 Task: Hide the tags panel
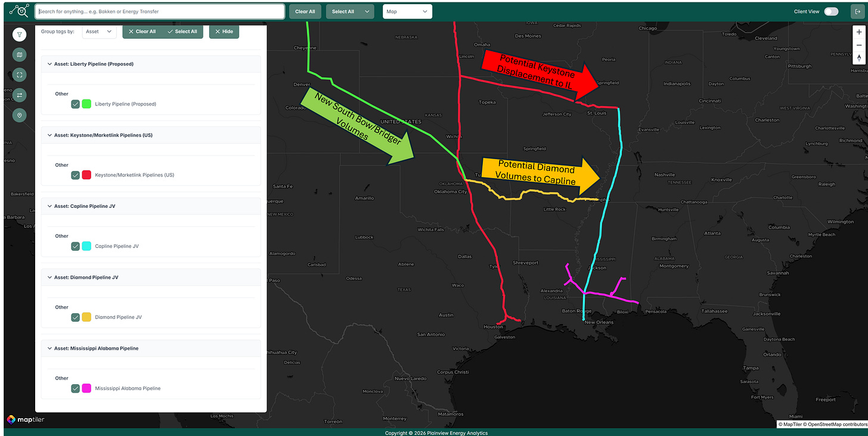(224, 32)
